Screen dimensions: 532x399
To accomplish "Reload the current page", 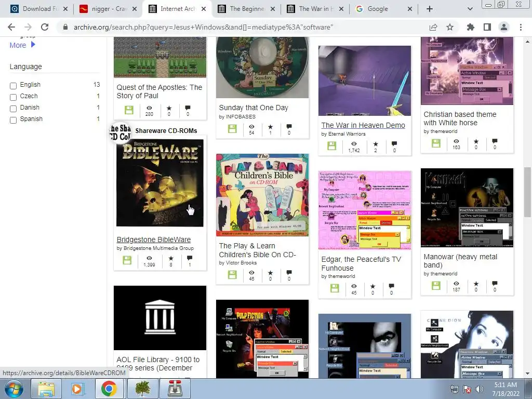I will click(x=45, y=27).
